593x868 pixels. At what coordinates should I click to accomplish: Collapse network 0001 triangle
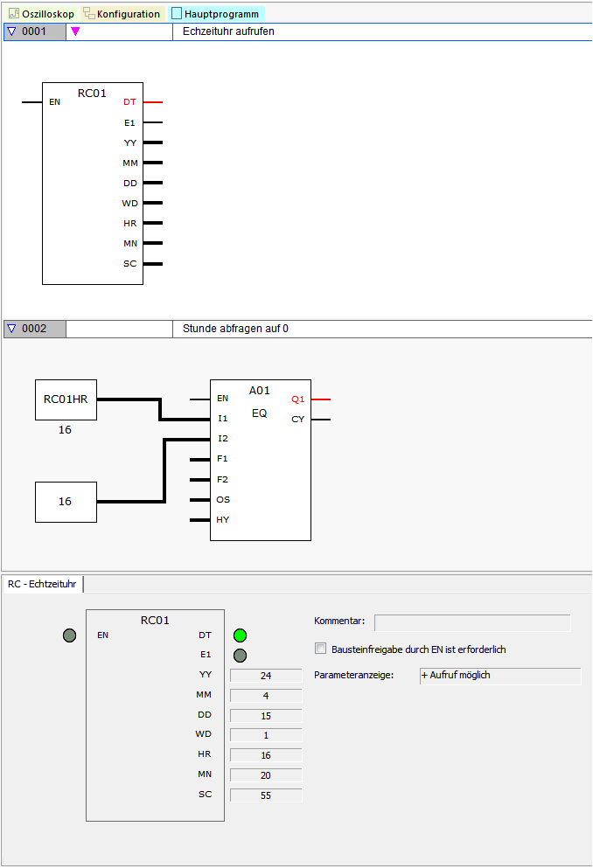click(11, 31)
